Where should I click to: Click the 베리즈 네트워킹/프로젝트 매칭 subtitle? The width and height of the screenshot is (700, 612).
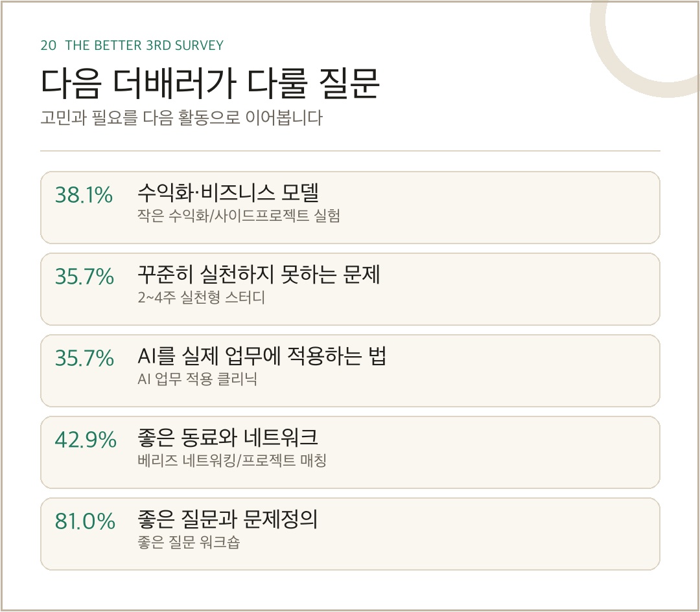[x=232, y=460]
